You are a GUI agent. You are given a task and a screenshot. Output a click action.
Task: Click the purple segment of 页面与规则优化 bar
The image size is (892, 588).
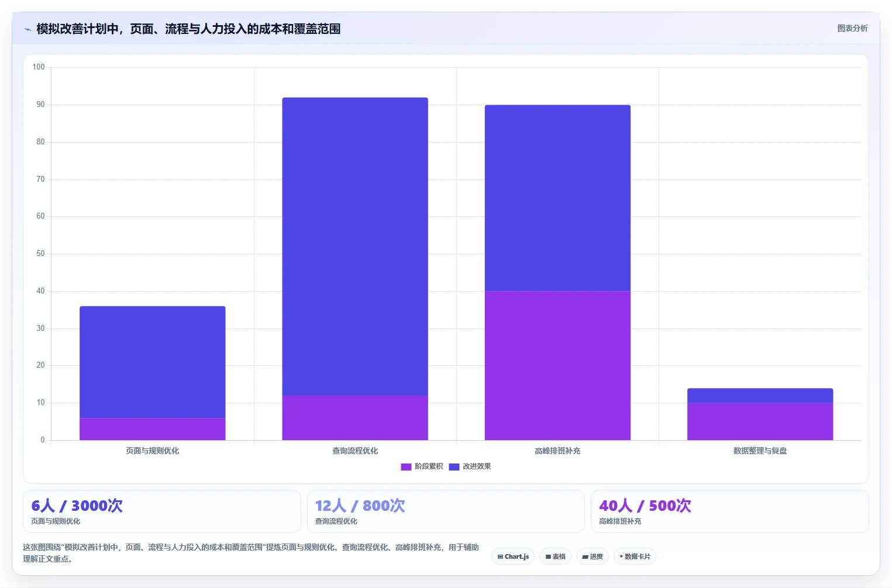coord(153,429)
